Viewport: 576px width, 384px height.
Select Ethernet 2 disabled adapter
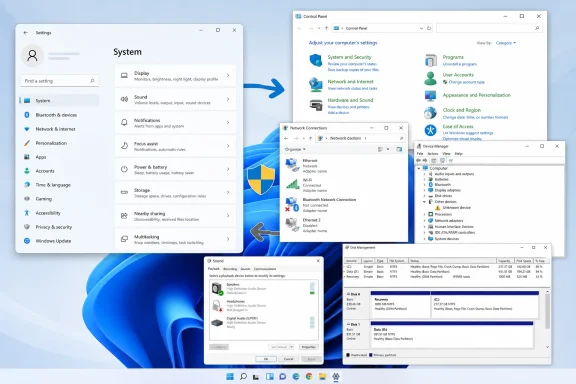click(307, 225)
